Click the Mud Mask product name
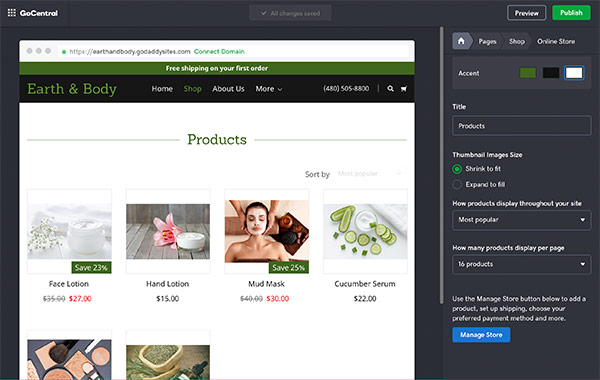The width and height of the screenshot is (600, 380). pos(266,284)
